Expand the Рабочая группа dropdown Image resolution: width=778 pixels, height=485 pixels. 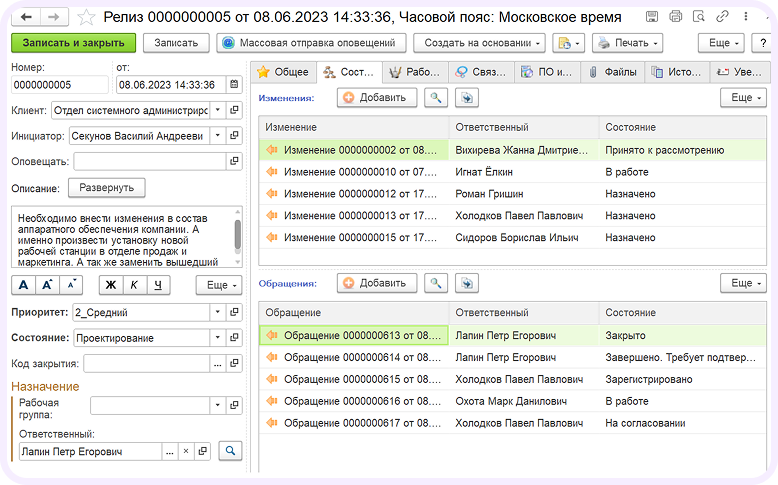pos(218,405)
